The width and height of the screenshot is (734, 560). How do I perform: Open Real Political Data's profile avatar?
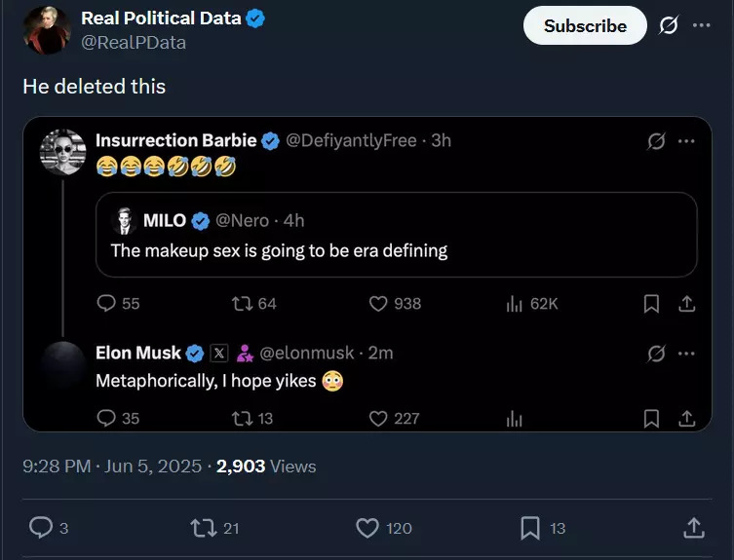point(45,29)
